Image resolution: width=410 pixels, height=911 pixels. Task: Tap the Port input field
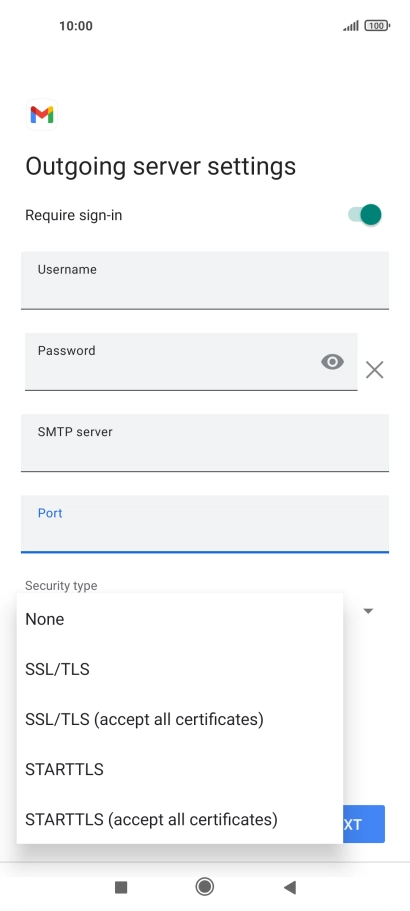coord(205,523)
